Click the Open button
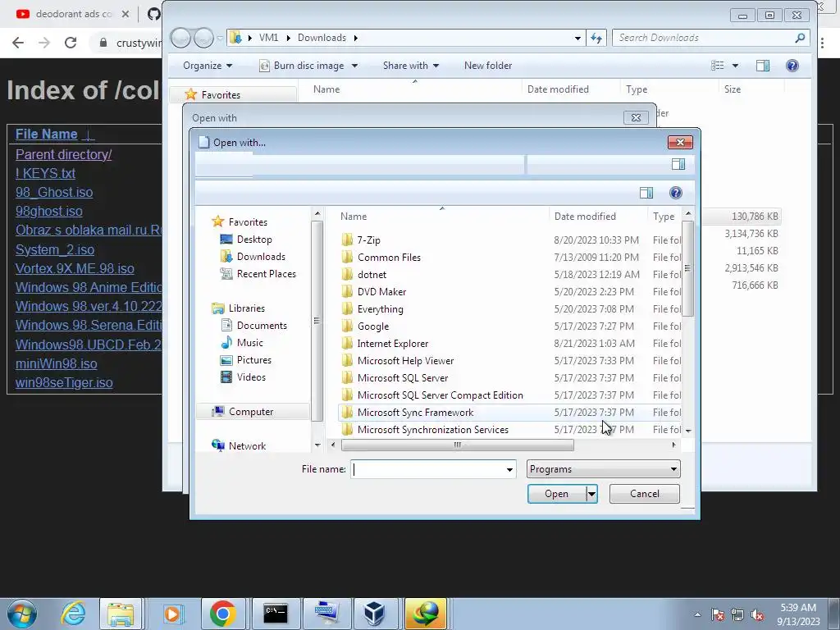 (x=557, y=494)
